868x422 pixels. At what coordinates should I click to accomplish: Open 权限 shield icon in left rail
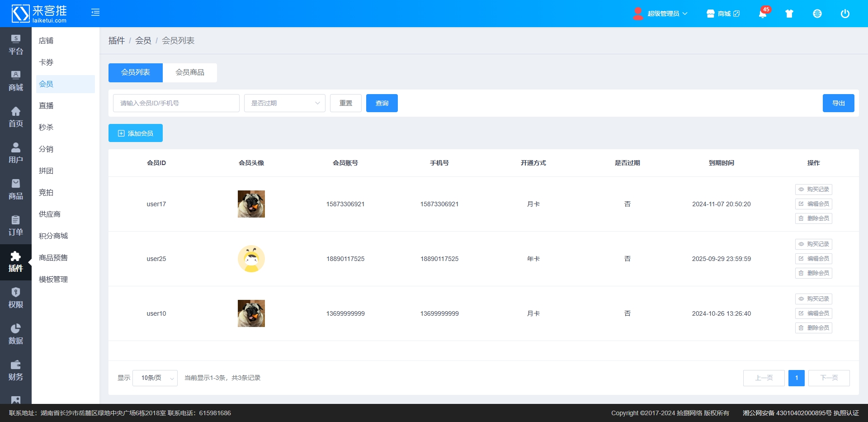click(x=16, y=298)
